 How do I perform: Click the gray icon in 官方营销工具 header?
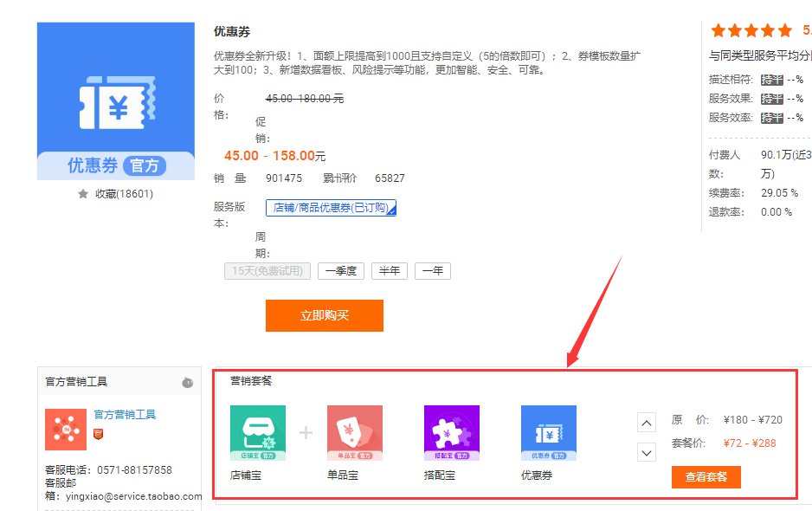click(187, 382)
